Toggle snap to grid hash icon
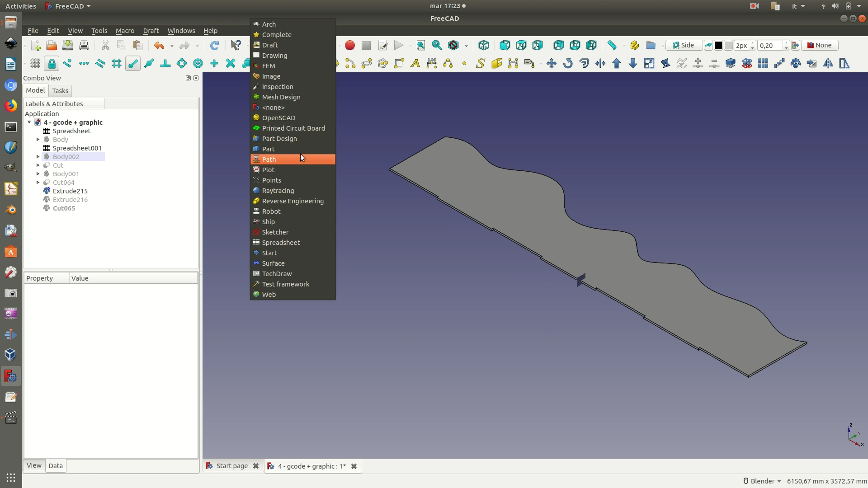 [x=117, y=63]
